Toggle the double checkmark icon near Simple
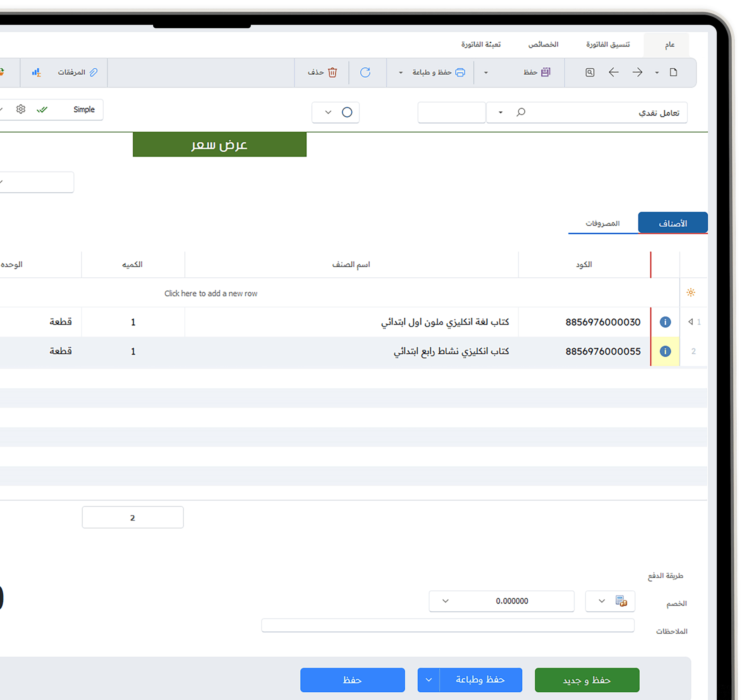Image resolution: width=745 pixels, height=700 pixels. (x=42, y=109)
